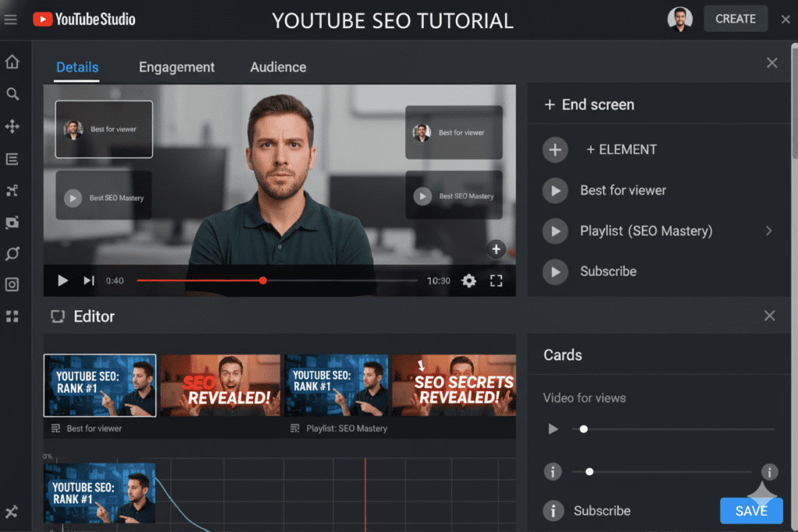798x532 pixels.
Task: Click the CREATE button
Action: tap(735, 18)
